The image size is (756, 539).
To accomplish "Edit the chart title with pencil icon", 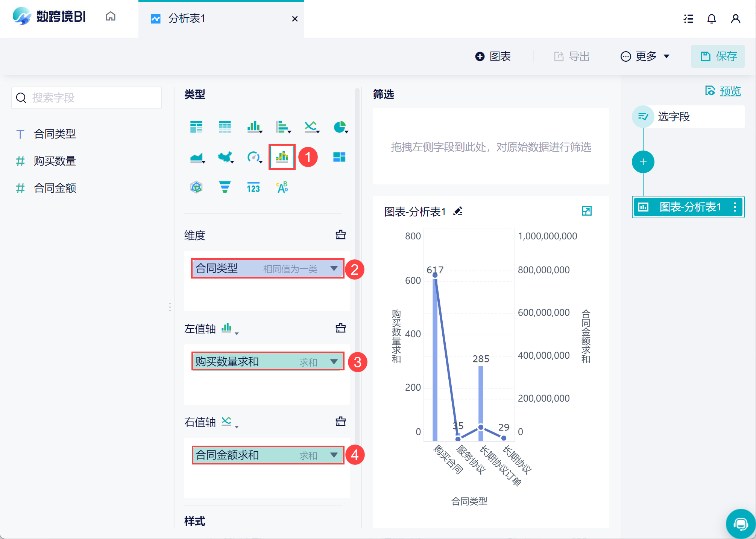I will point(458,211).
